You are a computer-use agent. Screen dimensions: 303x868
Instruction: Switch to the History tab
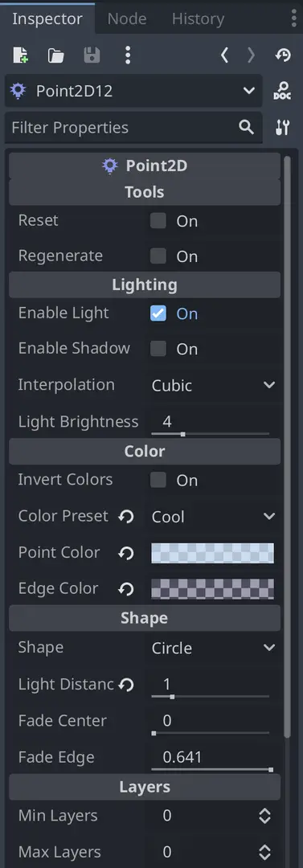[198, 18]
